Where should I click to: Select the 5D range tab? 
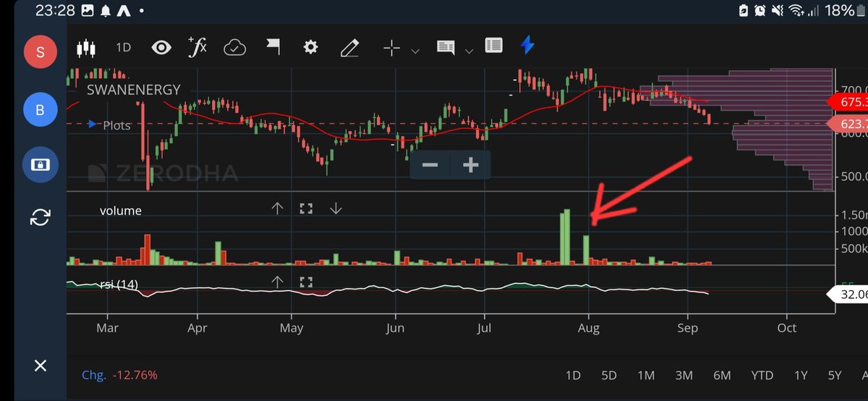tap(609, 375)
